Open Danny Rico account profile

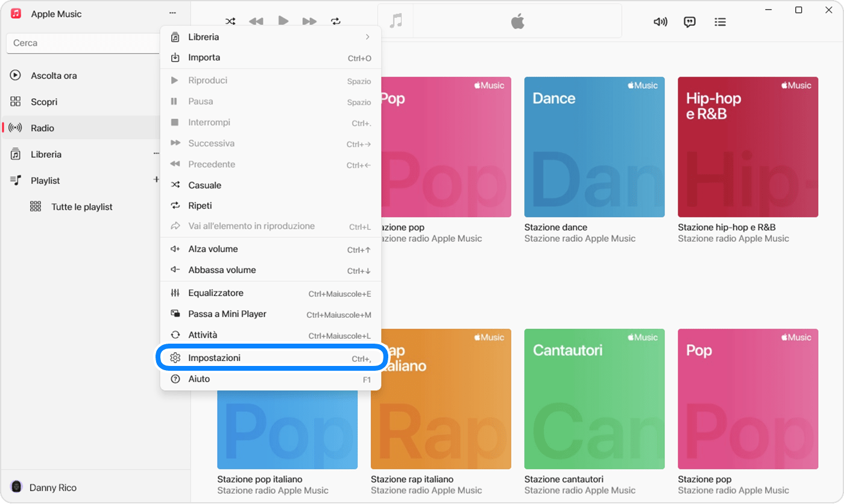pos(43,487)
